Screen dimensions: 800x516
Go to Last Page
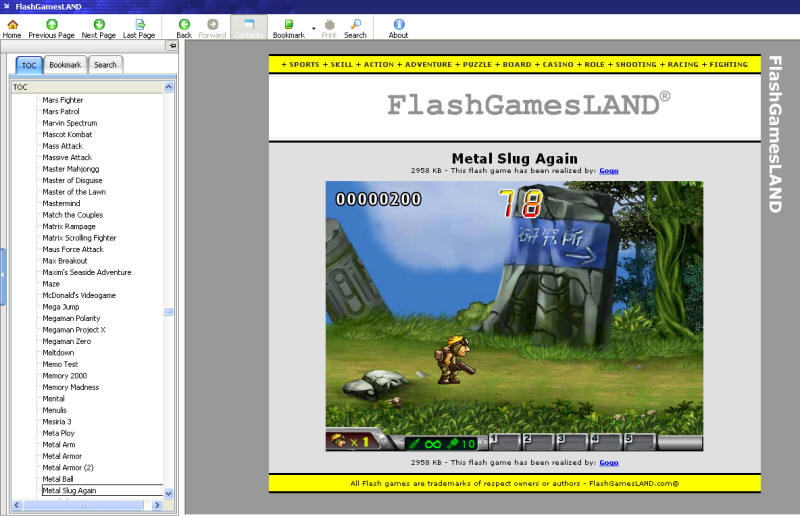click(139, 29)
